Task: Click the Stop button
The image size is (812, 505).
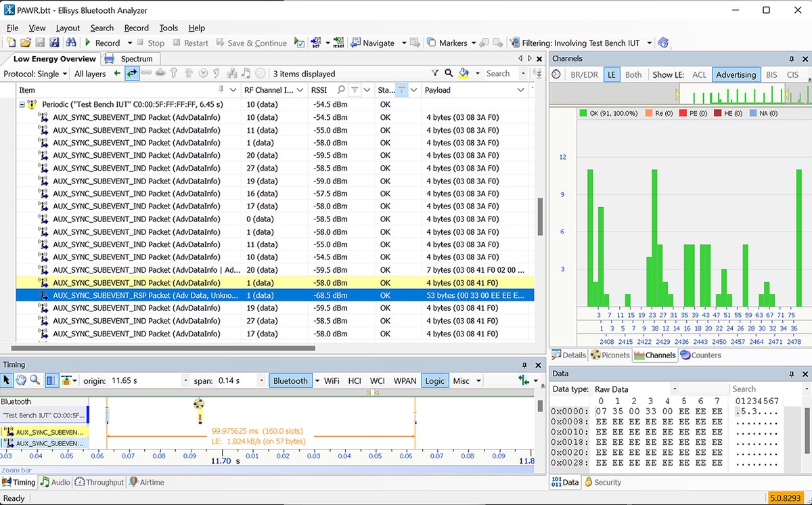Action: tap(150, 43)
